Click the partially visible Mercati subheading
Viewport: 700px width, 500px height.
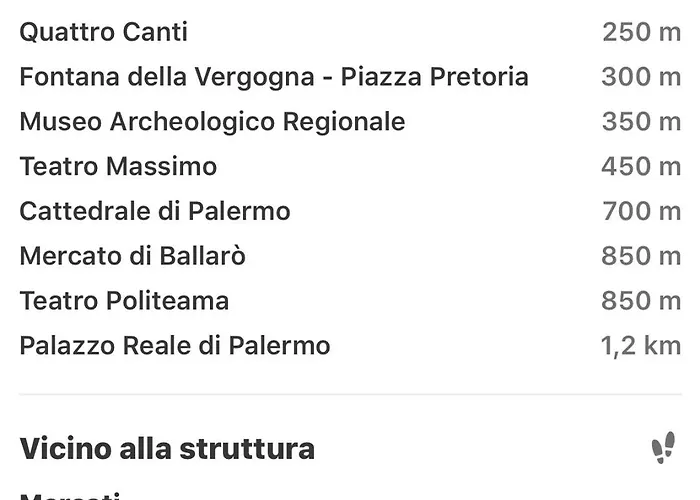(x=70, y=496)
